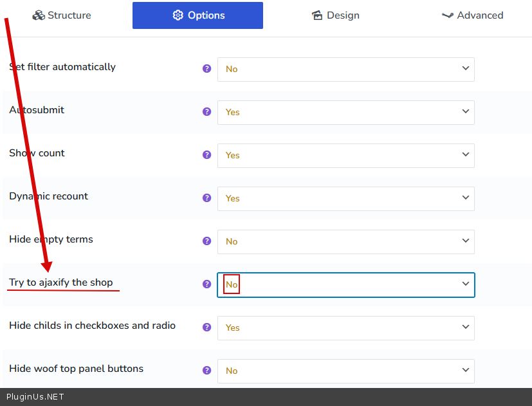This screenshot has width=532, height=406.
Task: Open the Dynamic recount dropdown
Action: (x=345, y=199)
